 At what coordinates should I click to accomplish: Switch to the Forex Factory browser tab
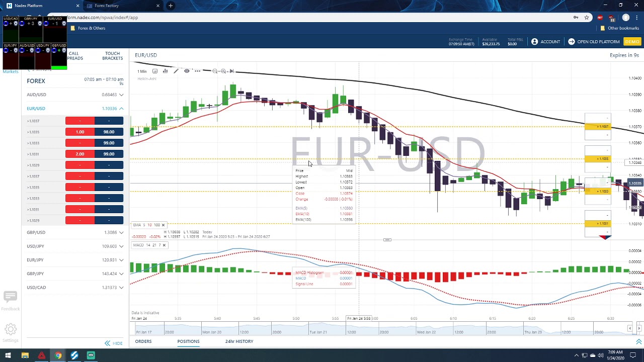tap(123, 6)
